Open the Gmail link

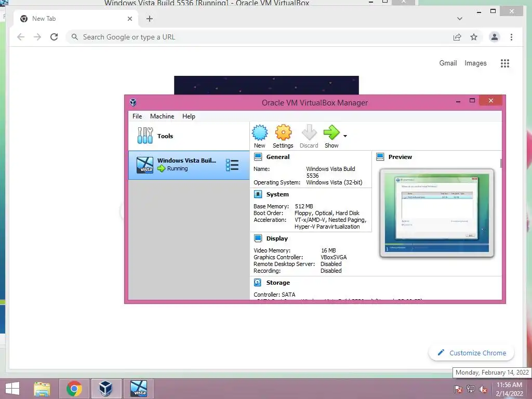point(448,63)
